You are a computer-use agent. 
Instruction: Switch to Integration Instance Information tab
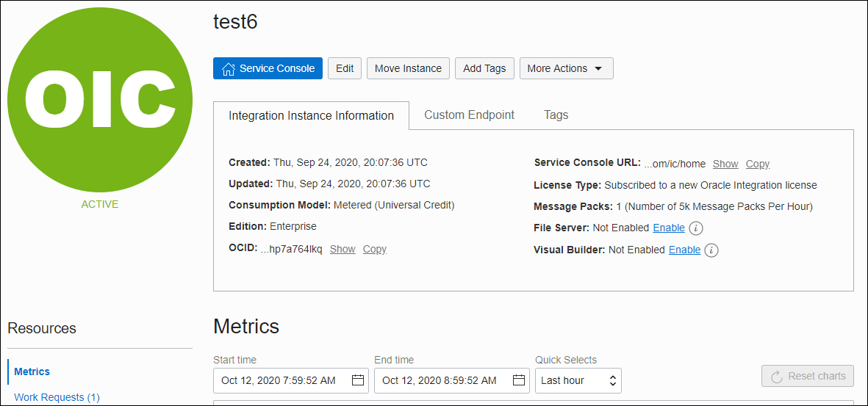(311, 115)
